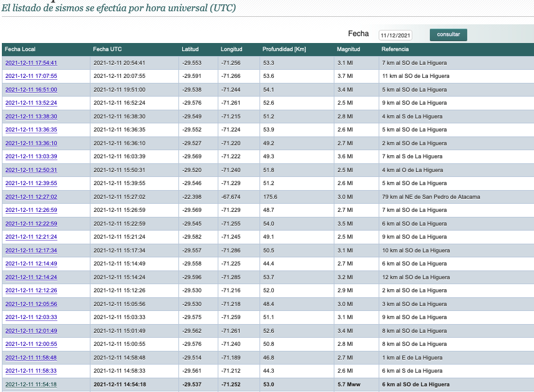The image size is (534, 392).
Task: Open the 2021-12-11 12:14:24 event link
Action: [x=31, y=277]
